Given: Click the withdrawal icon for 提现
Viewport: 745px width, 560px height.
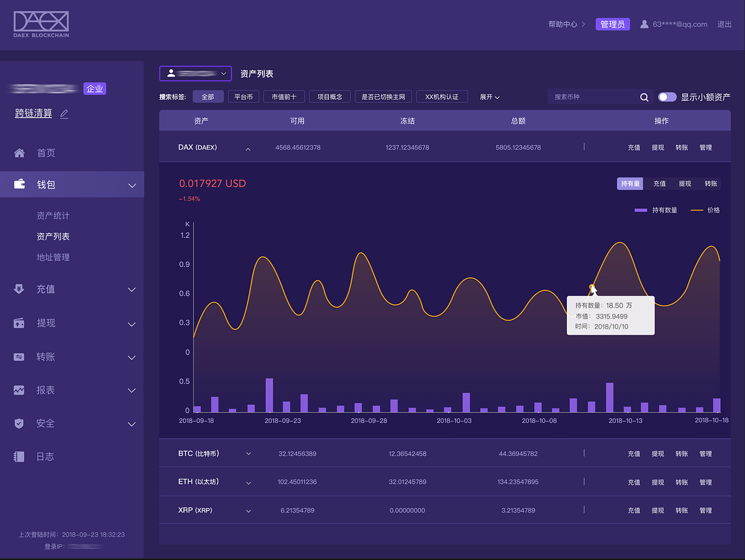Looking at the screenshot, I should coord(19,323).
